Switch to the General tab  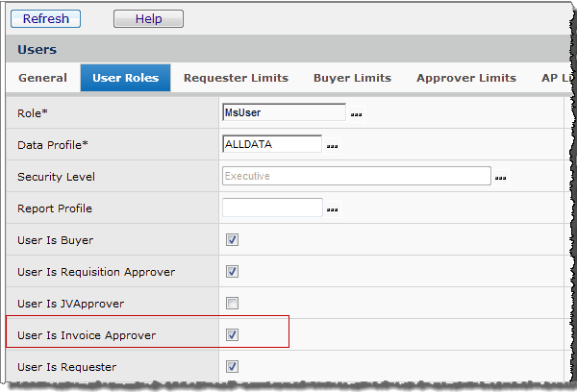click(x=42, y=78)
